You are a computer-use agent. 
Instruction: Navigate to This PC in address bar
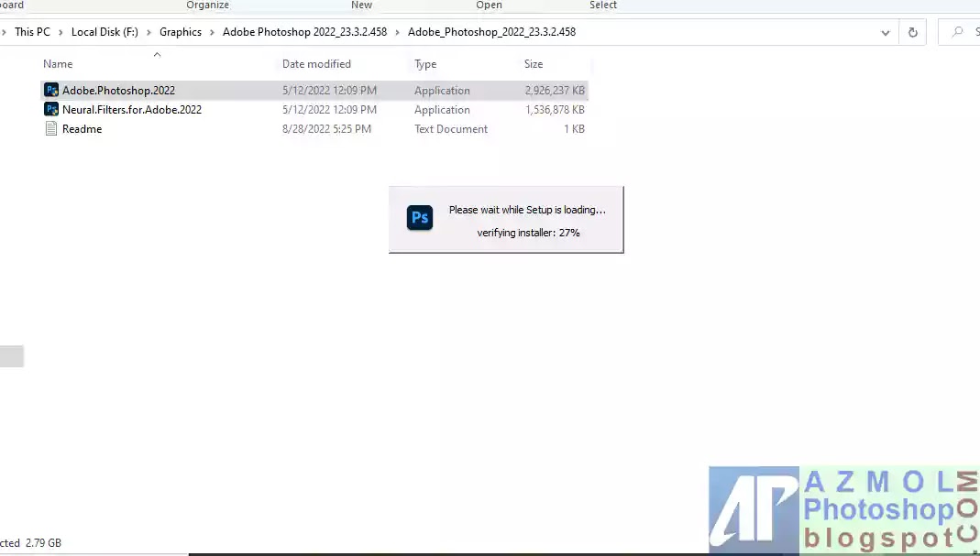click(32, 32)
